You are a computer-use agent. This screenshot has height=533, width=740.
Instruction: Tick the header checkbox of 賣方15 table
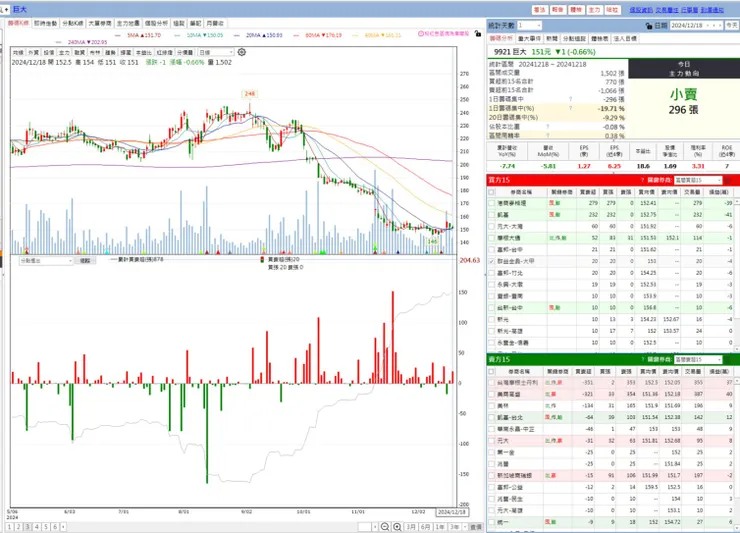pos(492,372)
